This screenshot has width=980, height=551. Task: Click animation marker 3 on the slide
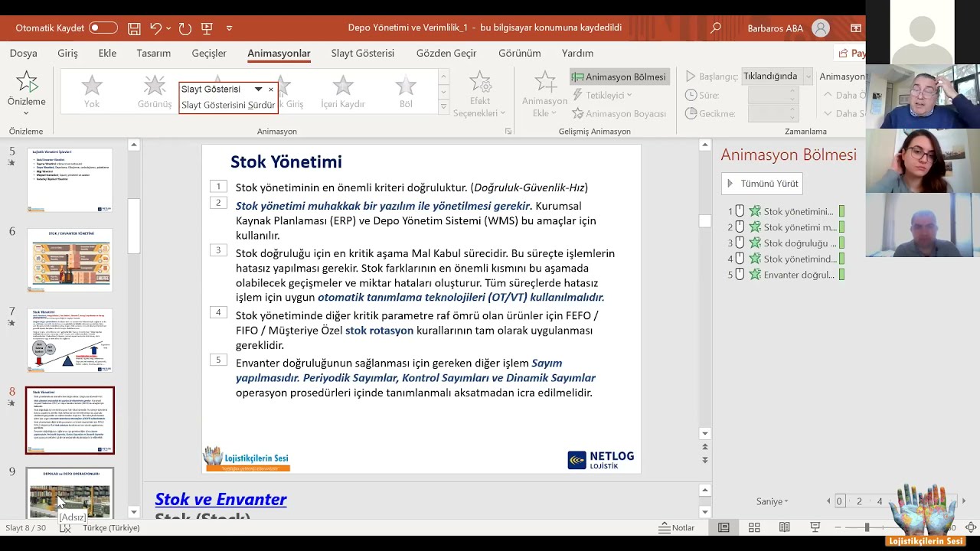218,250
